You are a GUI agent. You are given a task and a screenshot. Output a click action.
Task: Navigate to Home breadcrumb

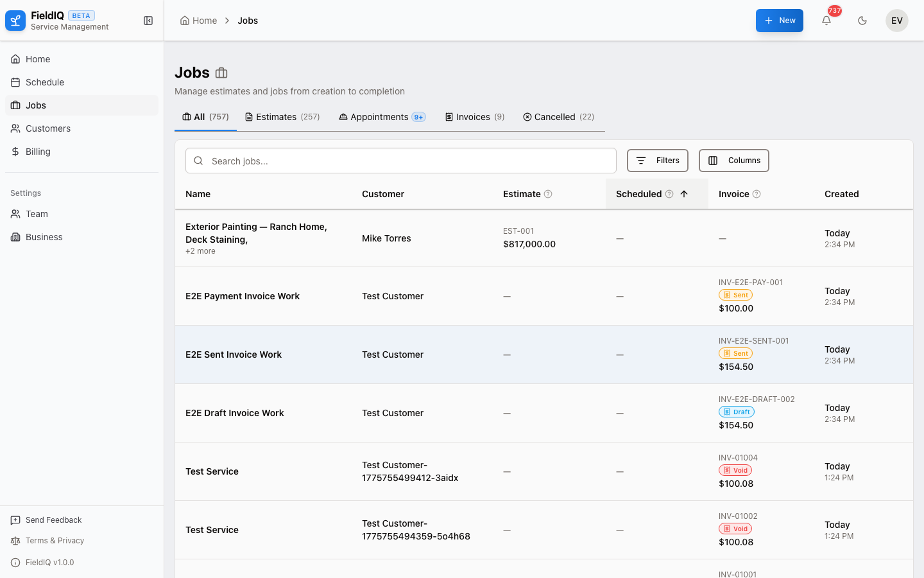[199, 21]
